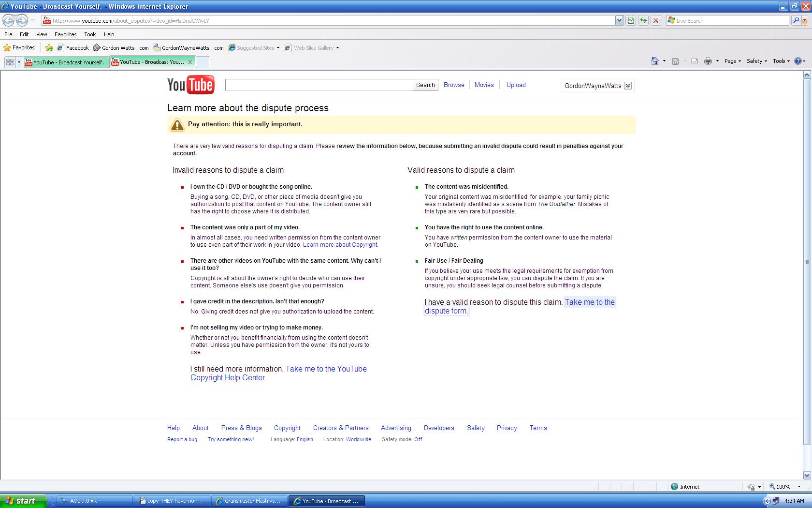This screenshot has width=812, height=508.
Task: Open the Upload link
Action: point(516,85)
